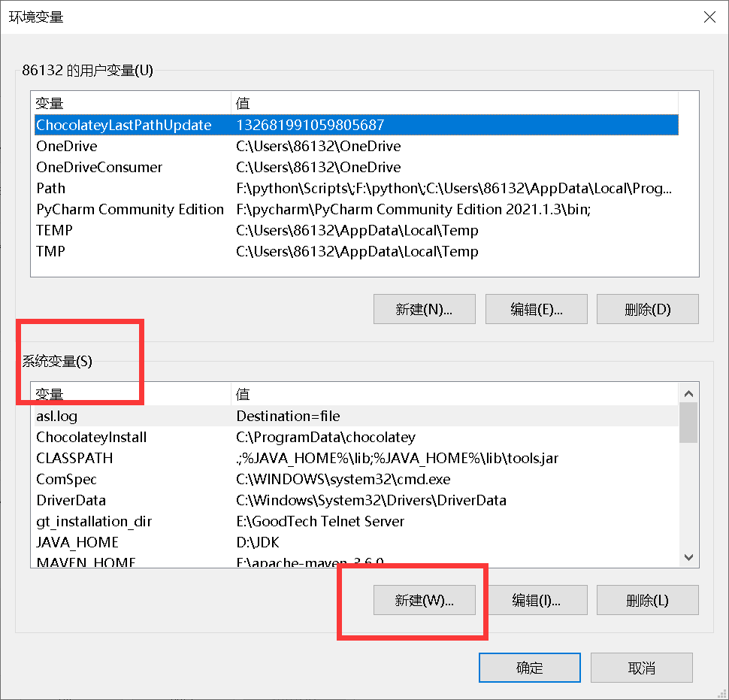
Task: Click the value F:\pycharm\PyCharm Community Edition 2021.1.3\bin;
Action: 413,209
